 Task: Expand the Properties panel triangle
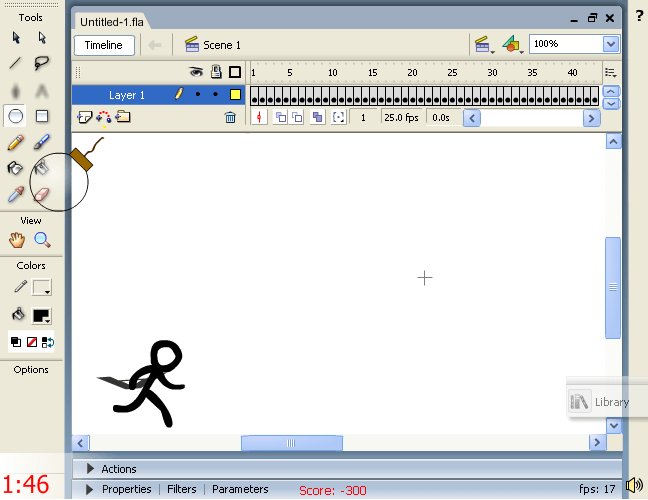[89, 489]
